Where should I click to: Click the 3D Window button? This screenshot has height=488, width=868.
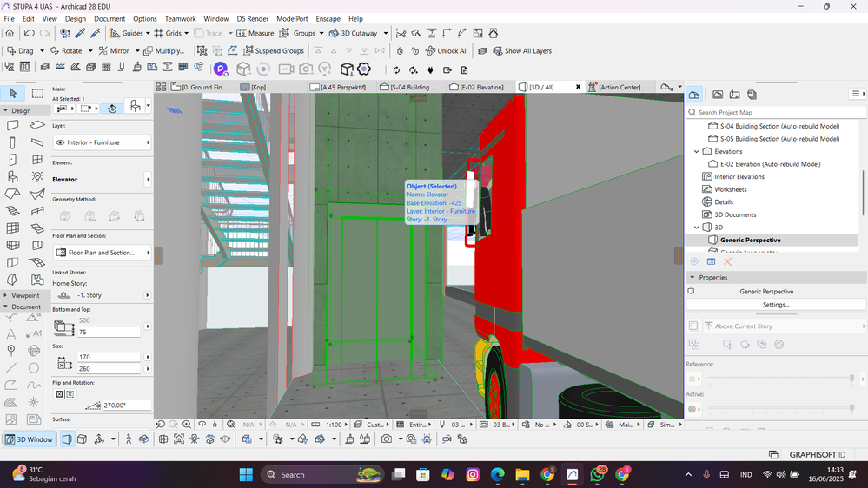tap(30, 439)
